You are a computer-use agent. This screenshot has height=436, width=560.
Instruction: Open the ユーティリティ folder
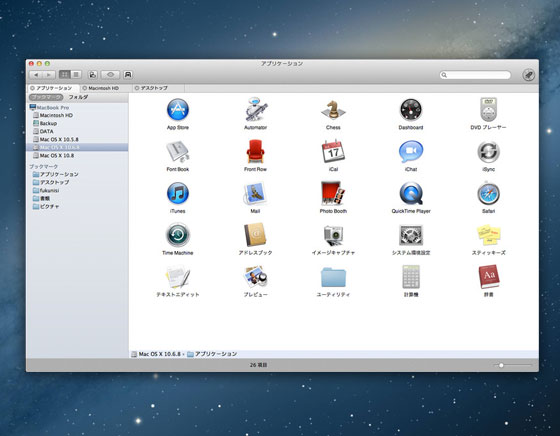tap(333, 277)
